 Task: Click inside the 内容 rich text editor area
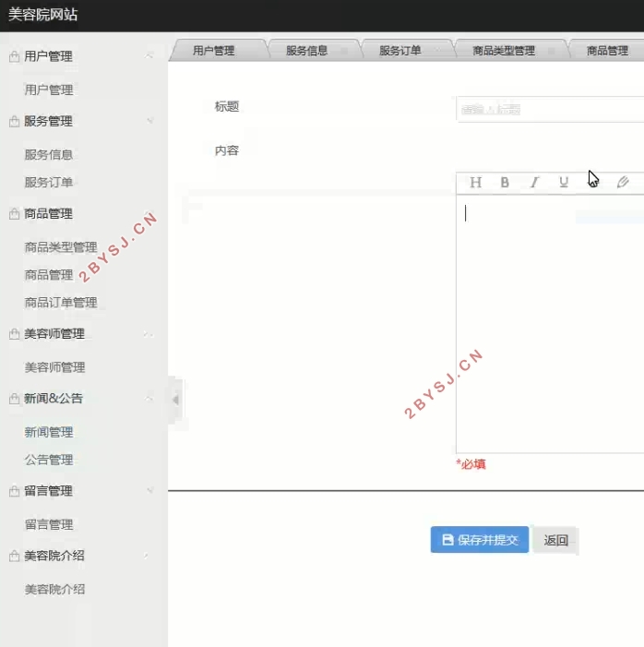550,324
